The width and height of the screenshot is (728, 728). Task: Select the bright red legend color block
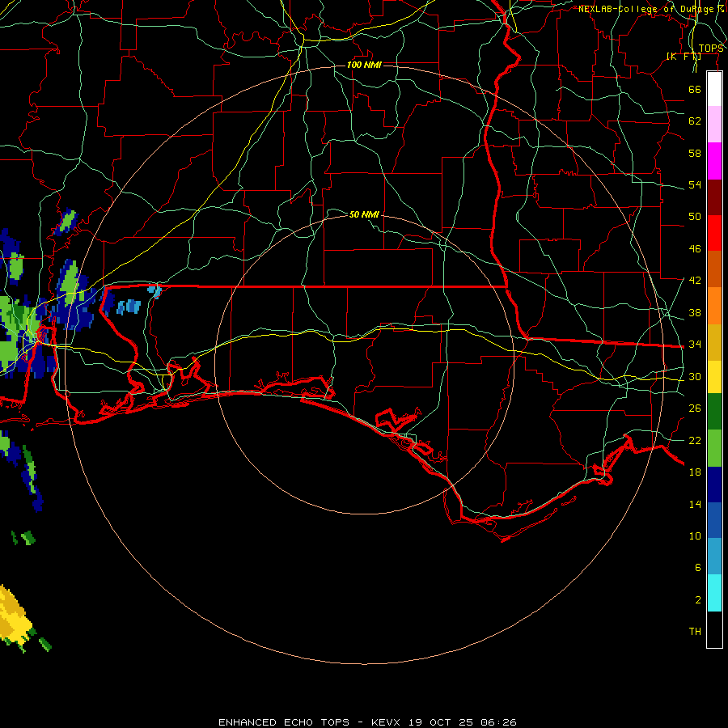click(714, 233)
